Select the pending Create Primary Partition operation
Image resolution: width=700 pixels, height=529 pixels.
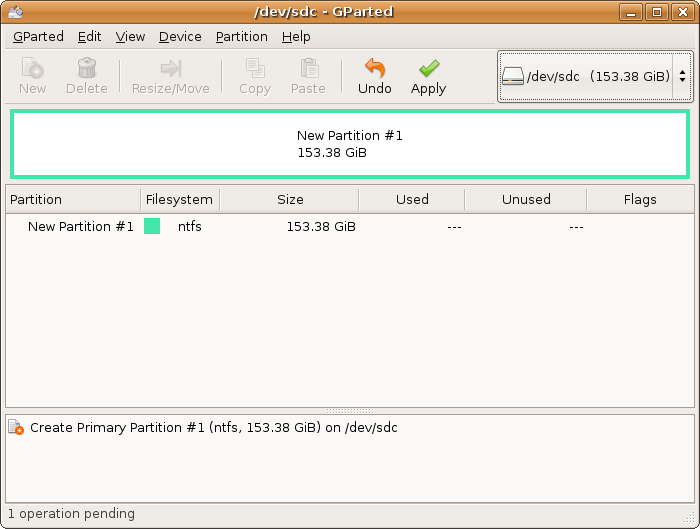213,428
